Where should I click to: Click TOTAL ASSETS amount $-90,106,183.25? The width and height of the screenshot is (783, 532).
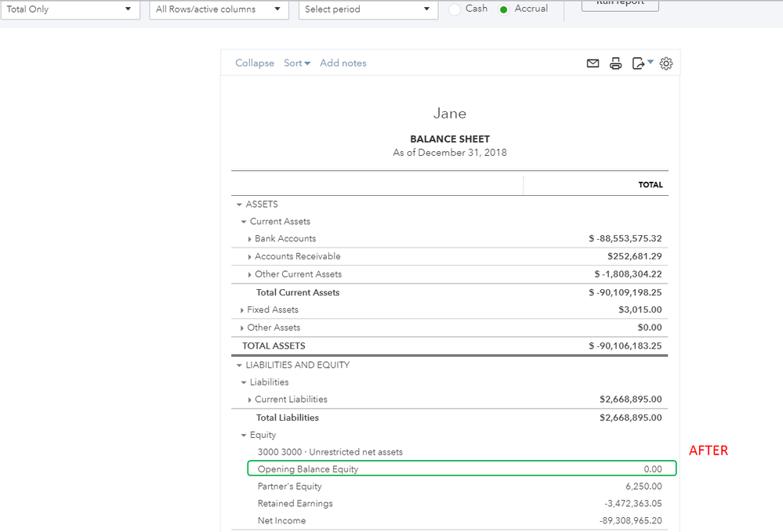click(x=625, y=346)
